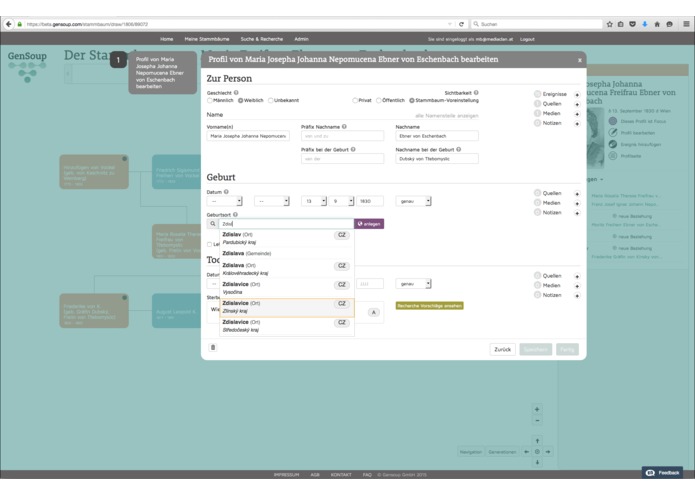
Task: Open Suche & Recherche menu
Action: tap(262, 39)
